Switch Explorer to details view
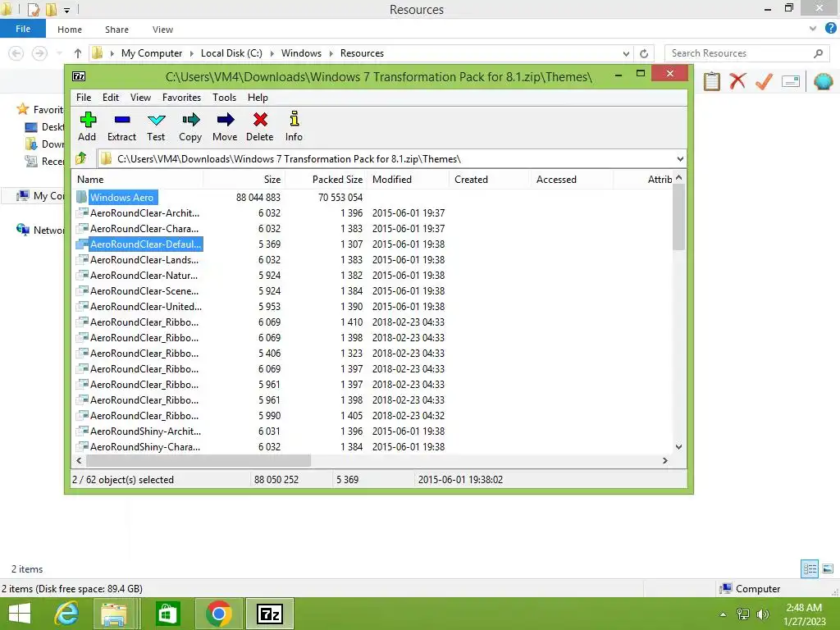This screenshot has width=840, height=630. pyautogui.click(x=810, y=569)
